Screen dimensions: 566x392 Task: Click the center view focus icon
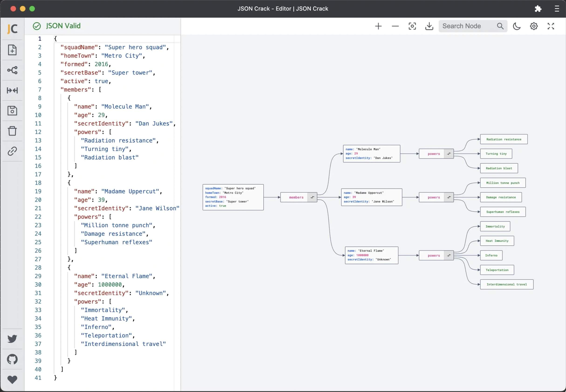pos(412,26)
